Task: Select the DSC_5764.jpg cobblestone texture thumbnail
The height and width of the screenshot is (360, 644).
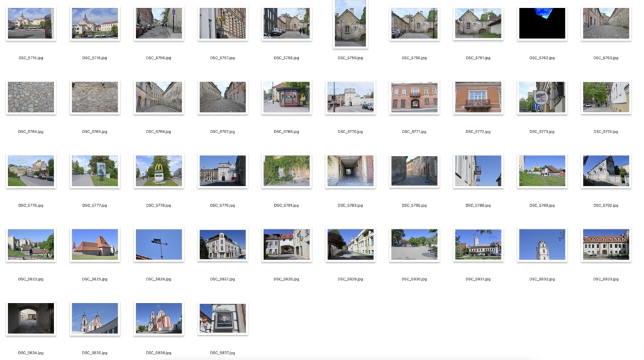Action: 31,97
